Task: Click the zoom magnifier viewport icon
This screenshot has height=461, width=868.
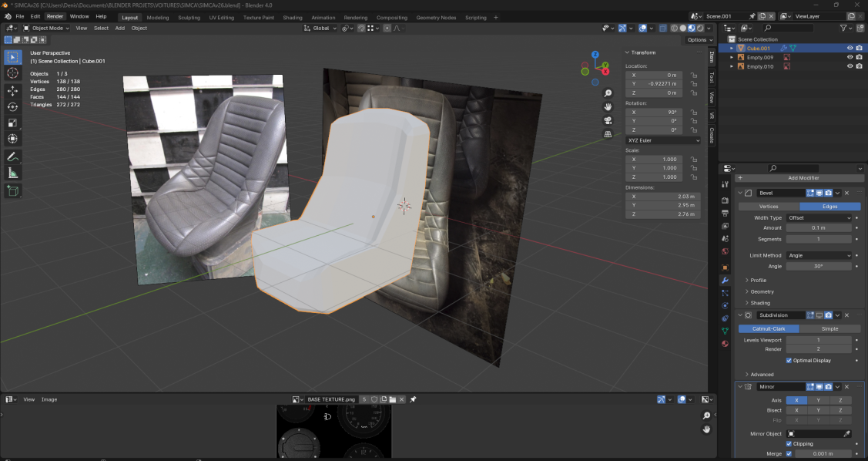Action: pyautogui.click(x=608, y=93)
